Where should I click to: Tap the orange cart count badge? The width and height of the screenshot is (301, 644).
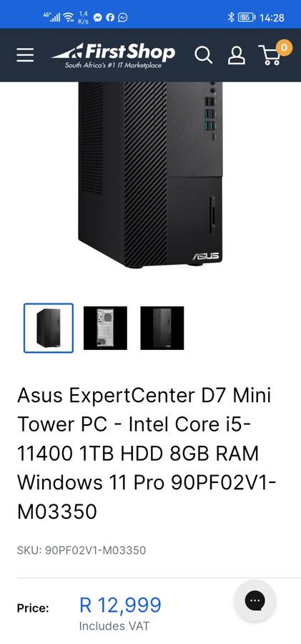coord(284,47)
